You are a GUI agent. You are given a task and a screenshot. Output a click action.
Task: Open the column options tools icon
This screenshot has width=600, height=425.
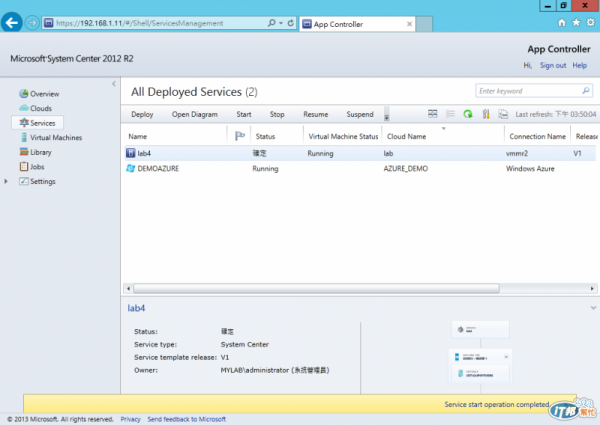click(x=486, y=114)
